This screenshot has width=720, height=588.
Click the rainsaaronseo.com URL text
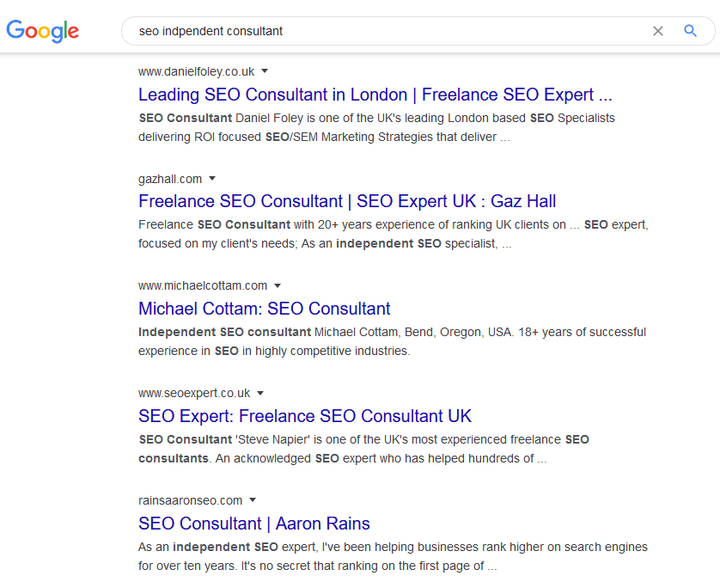point(190,500)
